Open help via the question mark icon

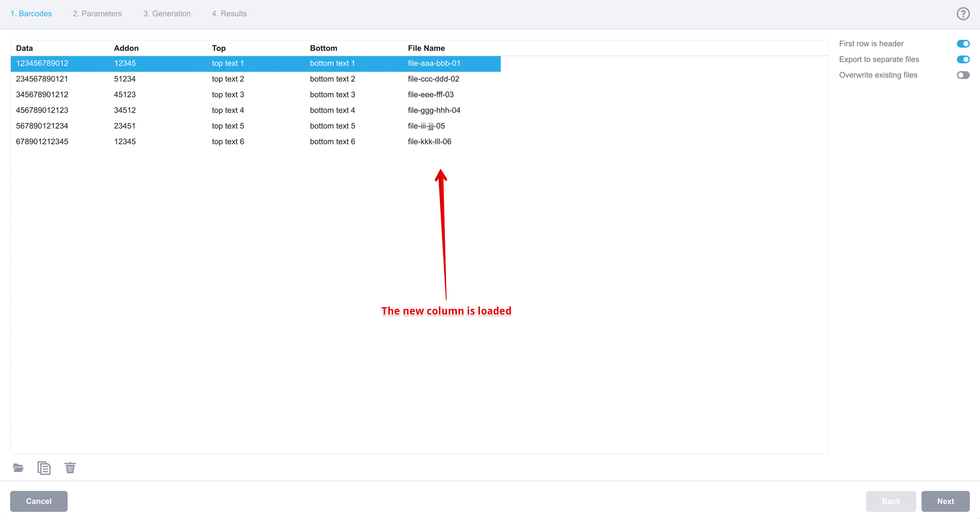click(x=963, y=13)
